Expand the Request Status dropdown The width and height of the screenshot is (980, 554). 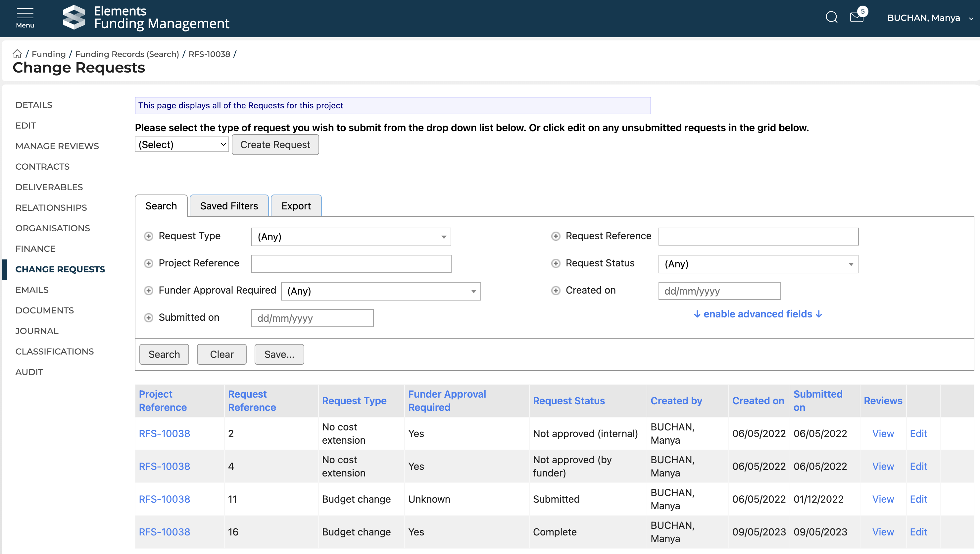point(758,264)
